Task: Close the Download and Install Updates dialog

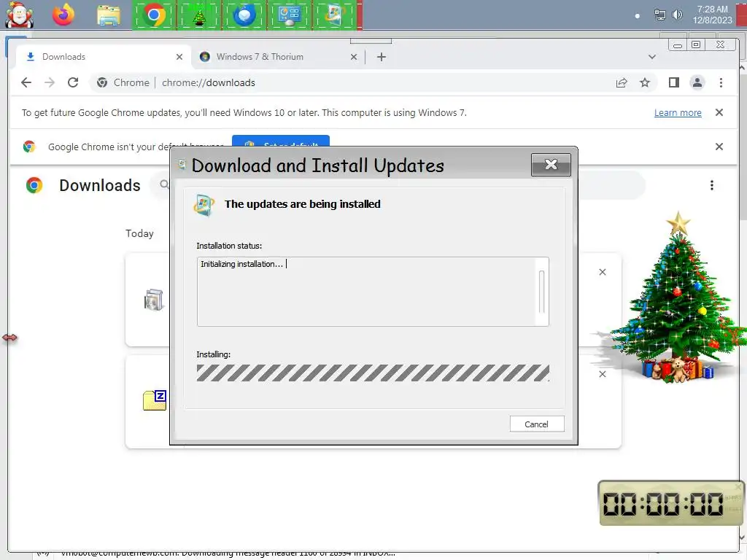Action: click(551, 165)
